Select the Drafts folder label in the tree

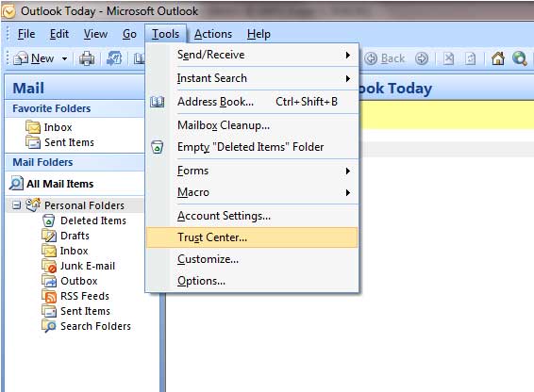click(75, 236)
